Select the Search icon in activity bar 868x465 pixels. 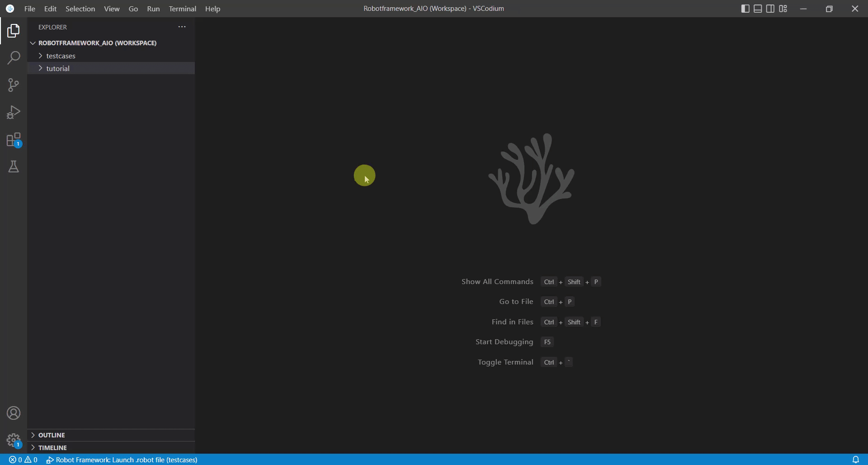(14, 57)
